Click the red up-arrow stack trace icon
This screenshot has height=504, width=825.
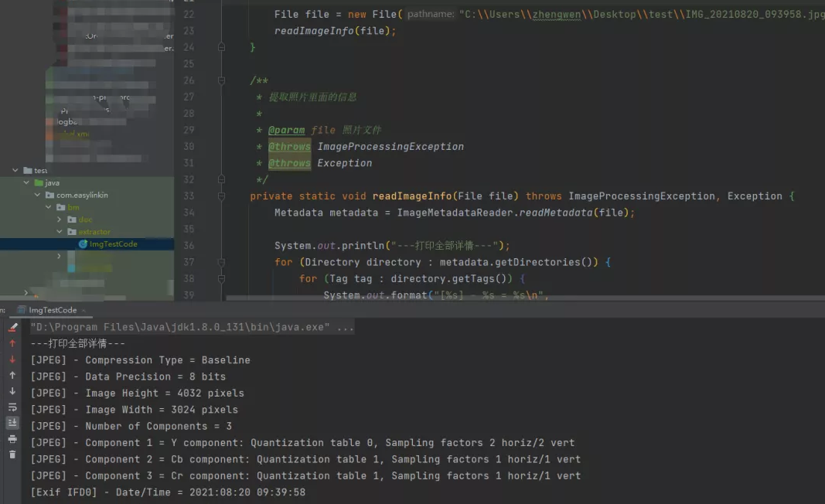(12, 343)
